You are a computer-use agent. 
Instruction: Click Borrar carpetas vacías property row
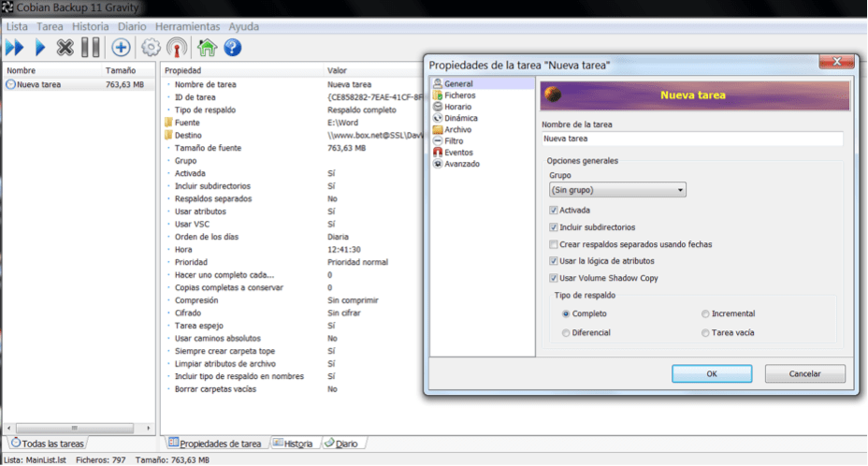click(294, 389)
